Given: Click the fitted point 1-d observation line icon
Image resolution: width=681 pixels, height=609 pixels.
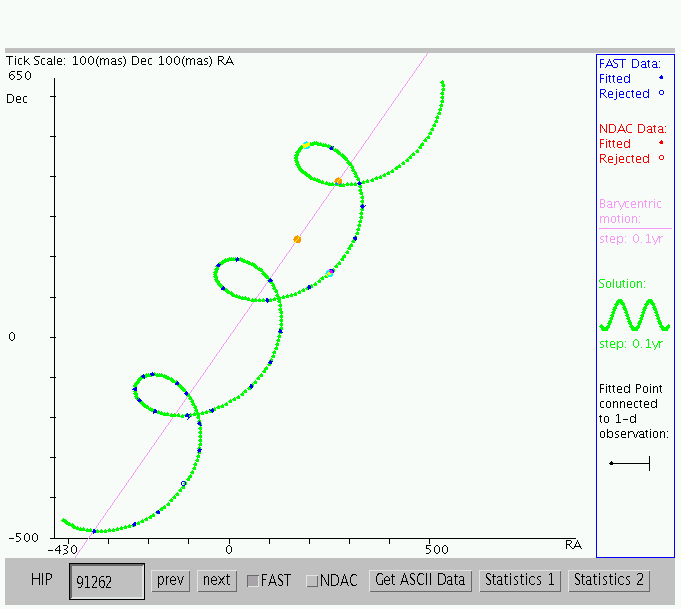Looking at the screenshot, I should coord(630,463).
